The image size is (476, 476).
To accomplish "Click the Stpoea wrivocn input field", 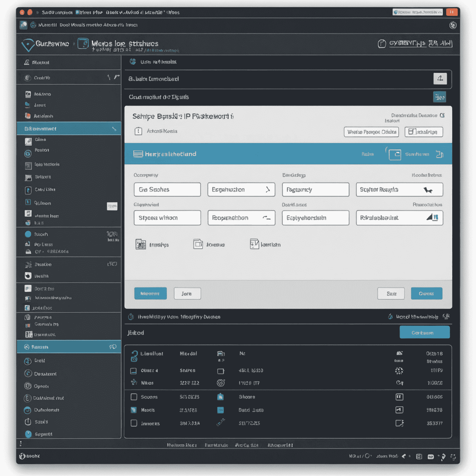I will [167, 218].
